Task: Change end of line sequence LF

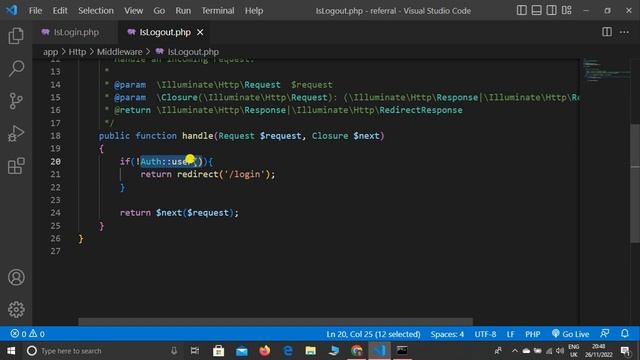Action: tap(510, 334)
